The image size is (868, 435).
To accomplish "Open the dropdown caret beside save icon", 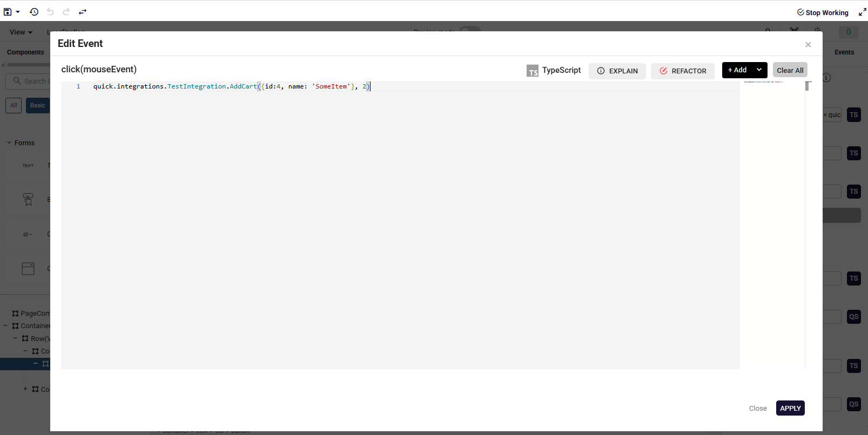I will pos(18,12).
